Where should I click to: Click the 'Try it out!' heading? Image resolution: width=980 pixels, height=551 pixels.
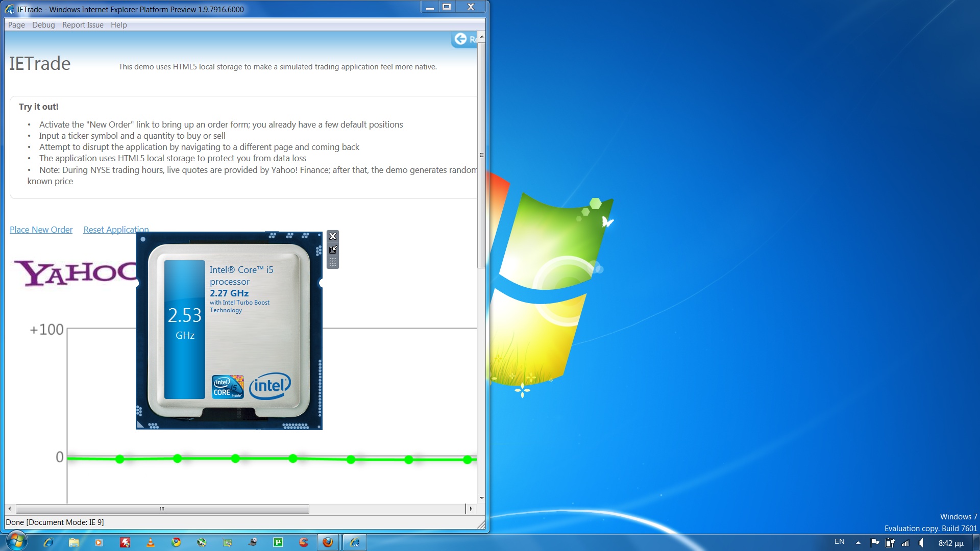pyautogui.click(x=39, y=107)
